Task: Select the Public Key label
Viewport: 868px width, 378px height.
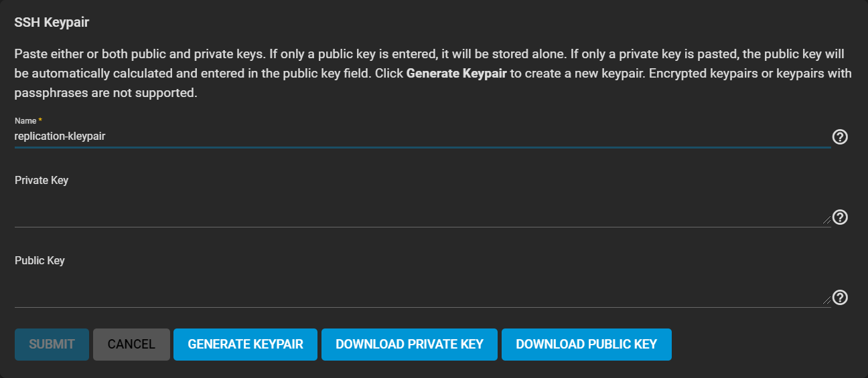Action: coord(40,261)
